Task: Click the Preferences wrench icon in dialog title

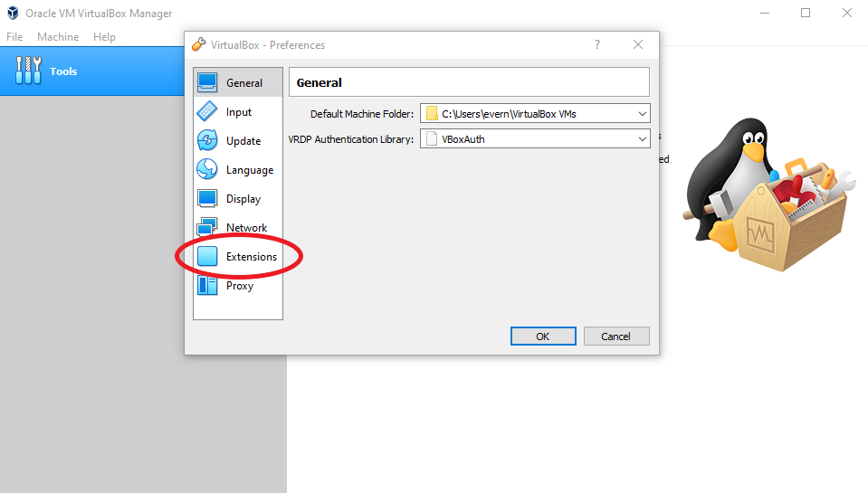Action: pyautogui.click(x=199, y=44)
